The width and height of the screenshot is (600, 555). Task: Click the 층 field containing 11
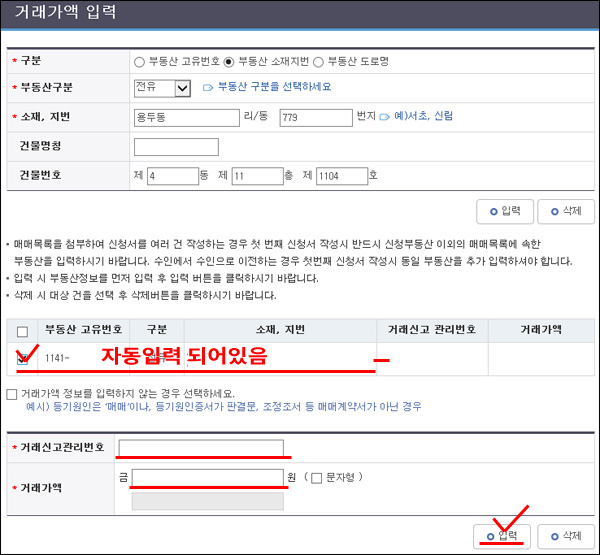coord(258,176)
